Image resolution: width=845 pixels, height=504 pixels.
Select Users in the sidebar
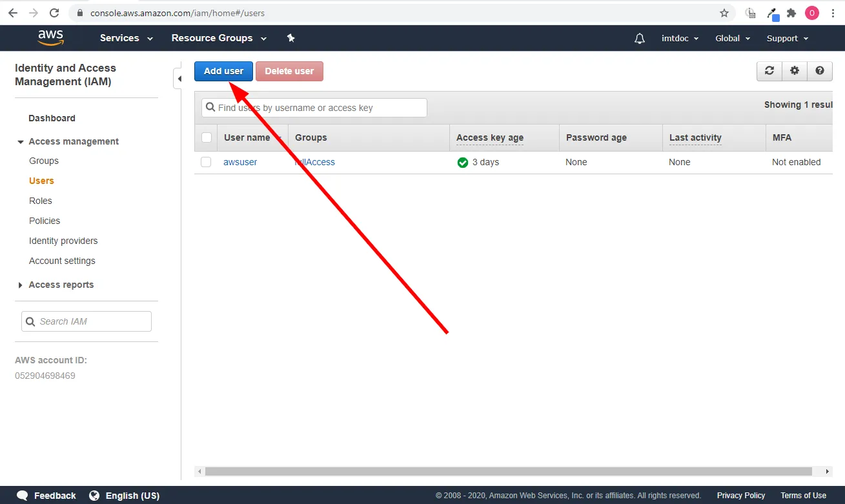point(41,181)
